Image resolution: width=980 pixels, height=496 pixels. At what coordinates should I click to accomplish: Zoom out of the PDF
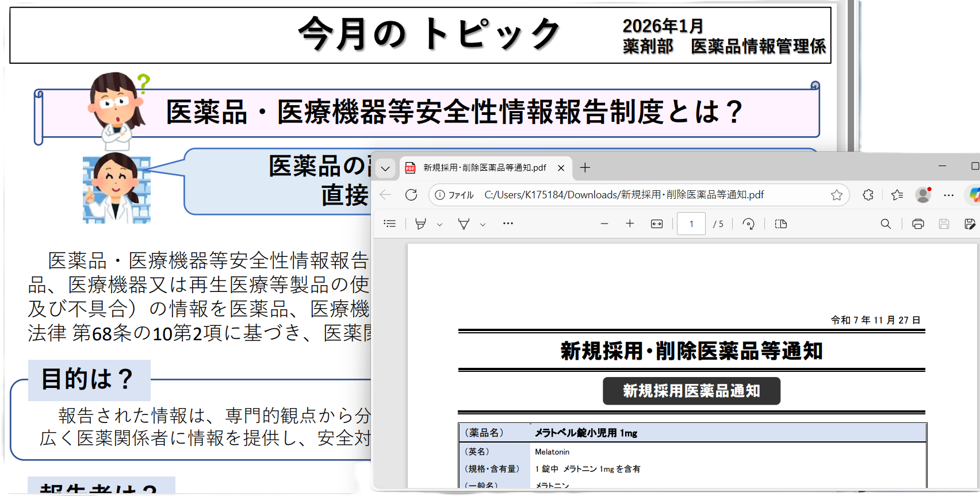point(604,224)
